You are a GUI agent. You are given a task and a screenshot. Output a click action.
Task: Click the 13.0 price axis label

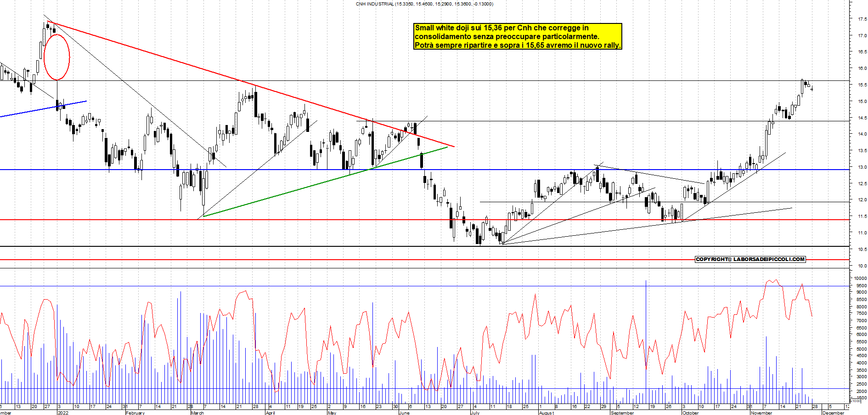[862, 167]
